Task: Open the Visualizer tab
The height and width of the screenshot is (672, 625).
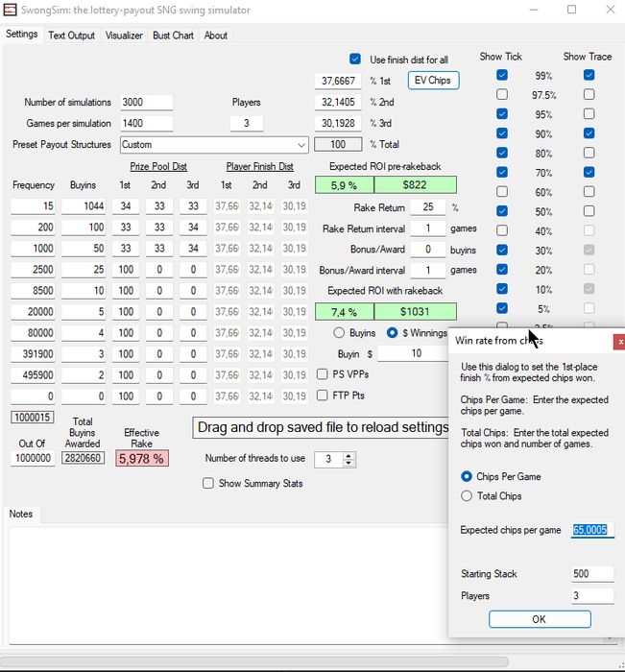Action: click(x=124, y=36)
